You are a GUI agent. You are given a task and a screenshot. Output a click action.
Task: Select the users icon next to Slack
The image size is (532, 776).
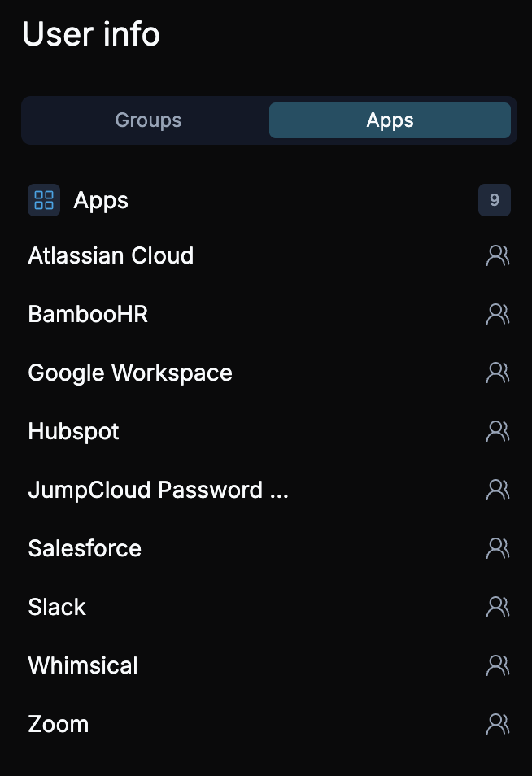coord(498,607)
